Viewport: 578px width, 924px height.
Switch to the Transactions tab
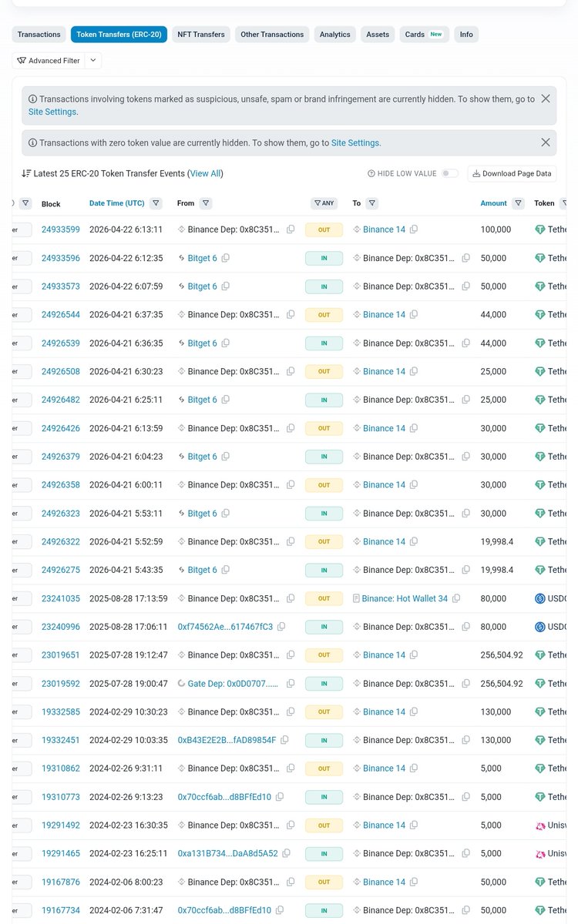[39, 35]
